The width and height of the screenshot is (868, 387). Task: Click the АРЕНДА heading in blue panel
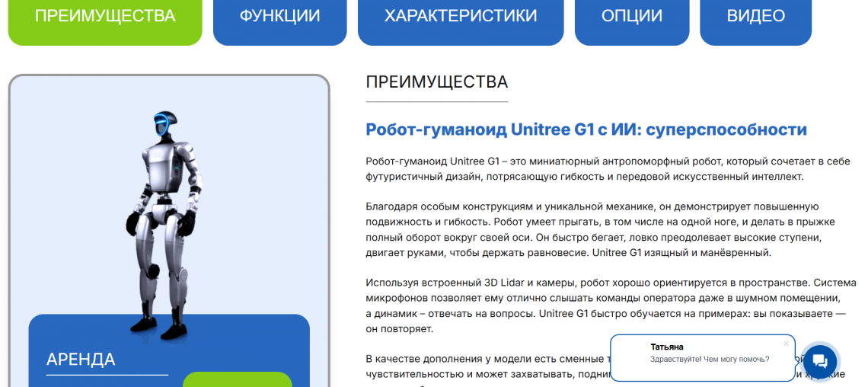[x=81, y=360]
